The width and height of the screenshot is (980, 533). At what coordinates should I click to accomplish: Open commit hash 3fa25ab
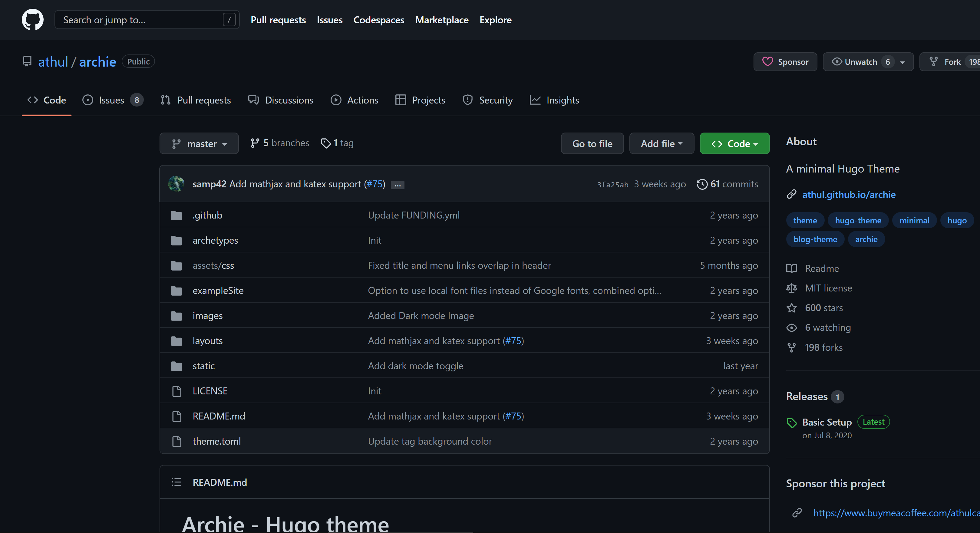tap(612, 185)
